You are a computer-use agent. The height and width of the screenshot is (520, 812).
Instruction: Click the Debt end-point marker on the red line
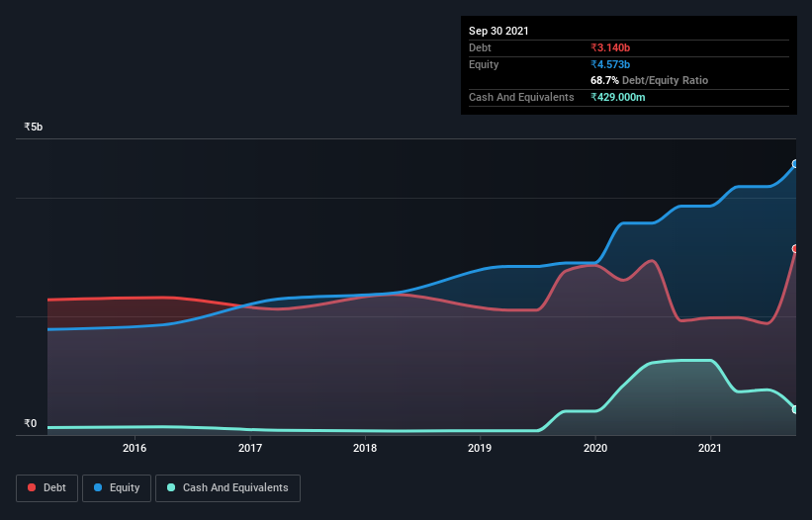pyautogui.click(x=795, y=249)
